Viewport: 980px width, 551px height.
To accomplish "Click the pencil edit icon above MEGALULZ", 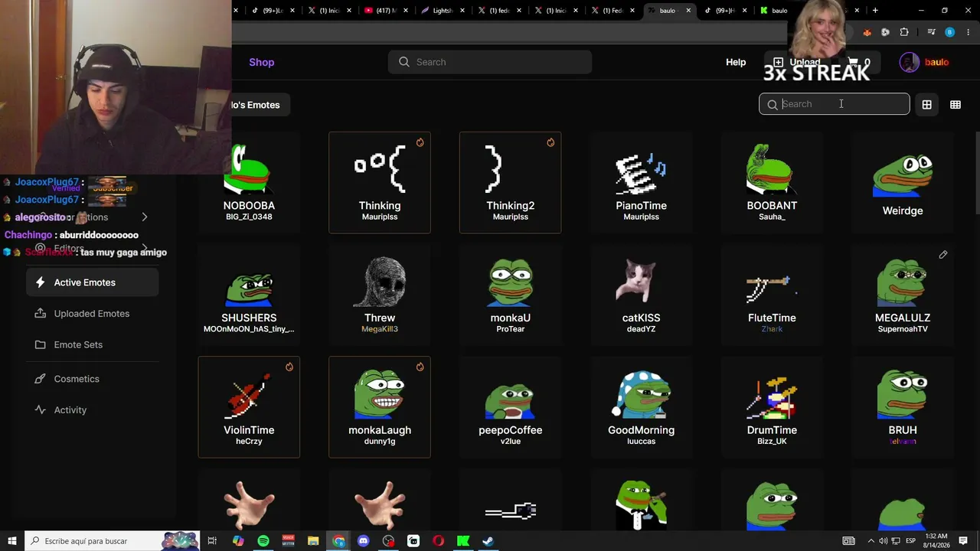I will pos(943,255).
